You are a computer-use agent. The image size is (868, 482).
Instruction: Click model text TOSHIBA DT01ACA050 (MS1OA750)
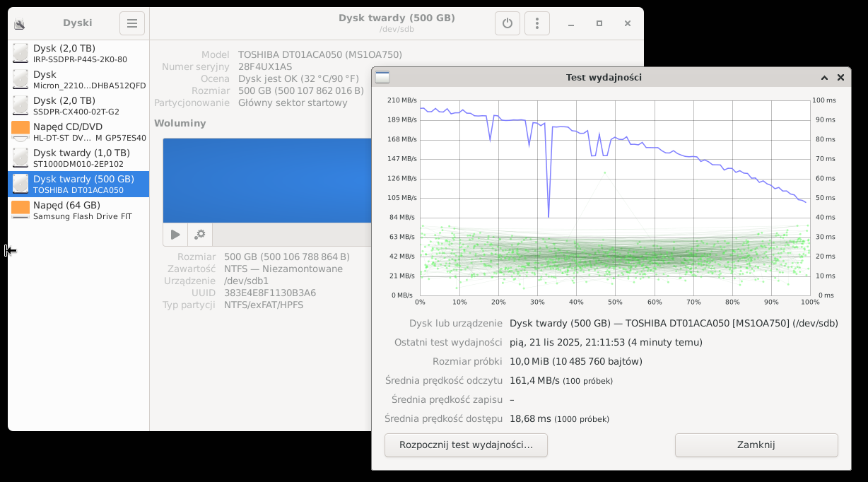pyautogui.click(x=320, y=54)
